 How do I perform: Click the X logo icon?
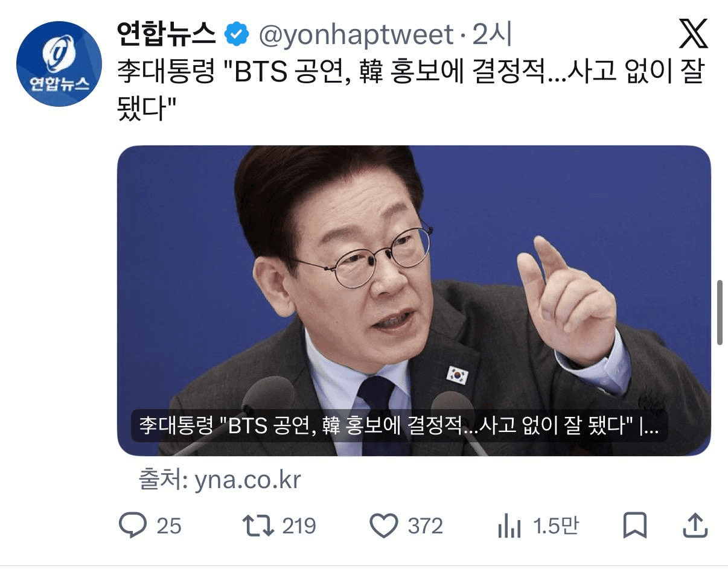(694, 34)
